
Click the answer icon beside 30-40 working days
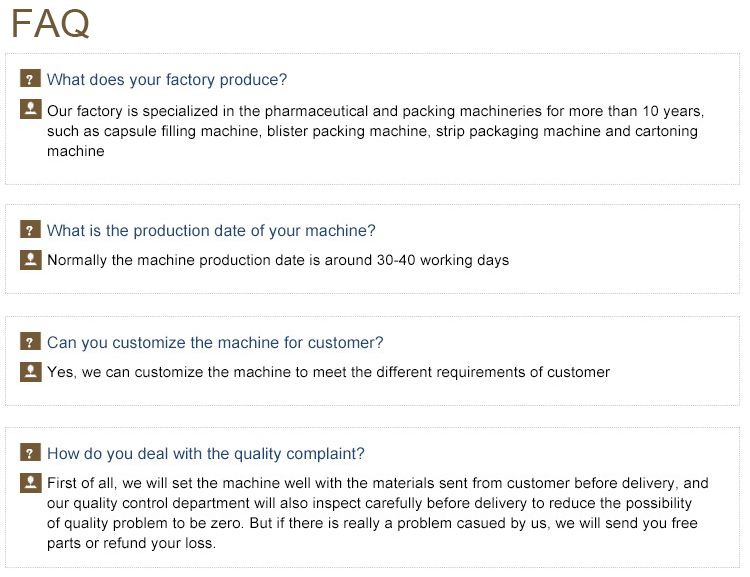coord(30,259)
